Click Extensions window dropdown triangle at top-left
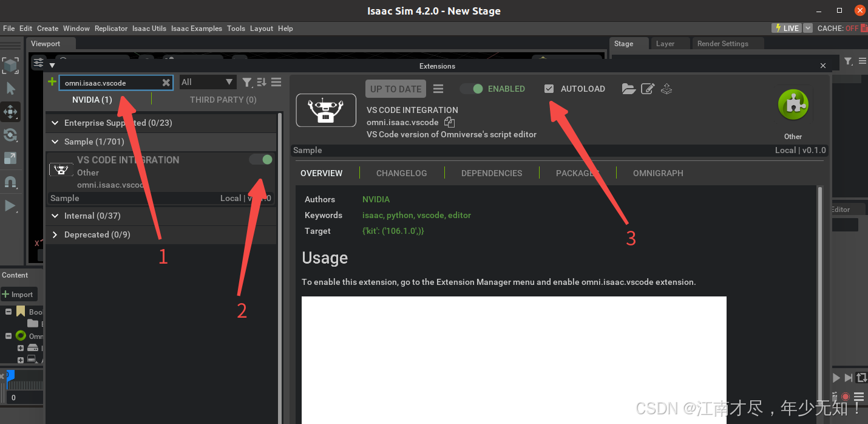The image size is (868, 424). pos(52,66)
